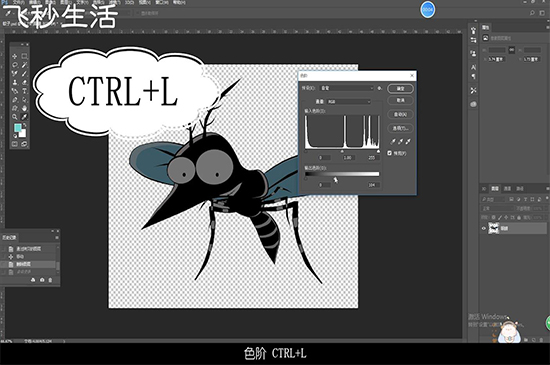
Task: Toggle the Preview checkbox in Levels dialog
Action: pos(390,153)
